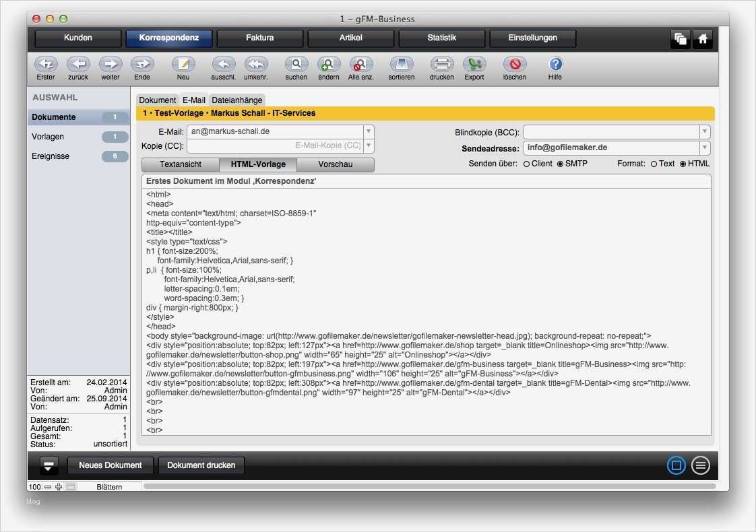756x532 pixels.
Task: Open the Blindkopie (BCC) dropdown arrow
Action: [x=705, y=131]
